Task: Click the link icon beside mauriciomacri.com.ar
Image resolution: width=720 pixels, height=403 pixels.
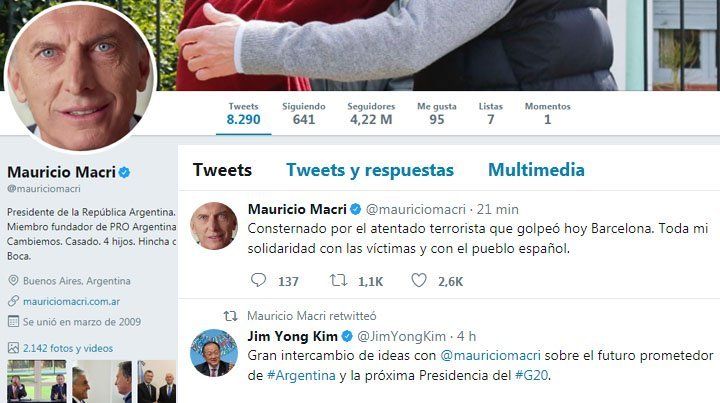Action: pyautogui.click(x=13, y=301)
